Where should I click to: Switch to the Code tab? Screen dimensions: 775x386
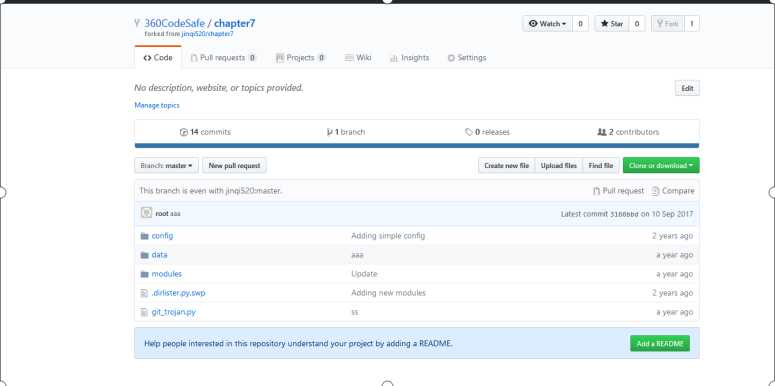pos(158,58)
